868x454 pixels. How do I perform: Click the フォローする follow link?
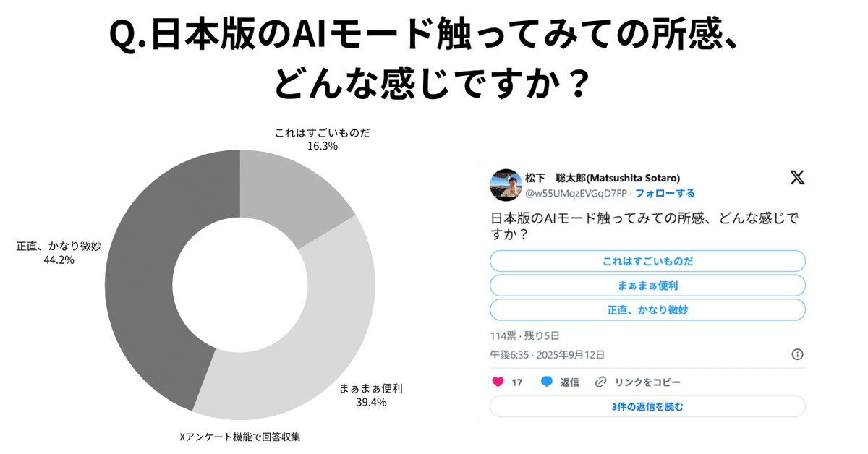(665, 193)
